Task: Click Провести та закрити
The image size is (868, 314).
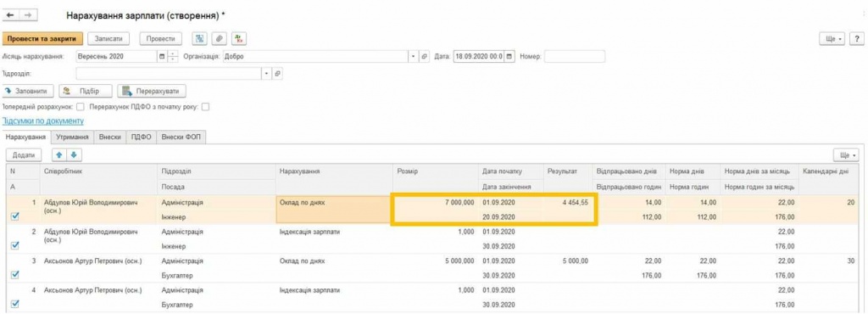Action: (42, 39)
